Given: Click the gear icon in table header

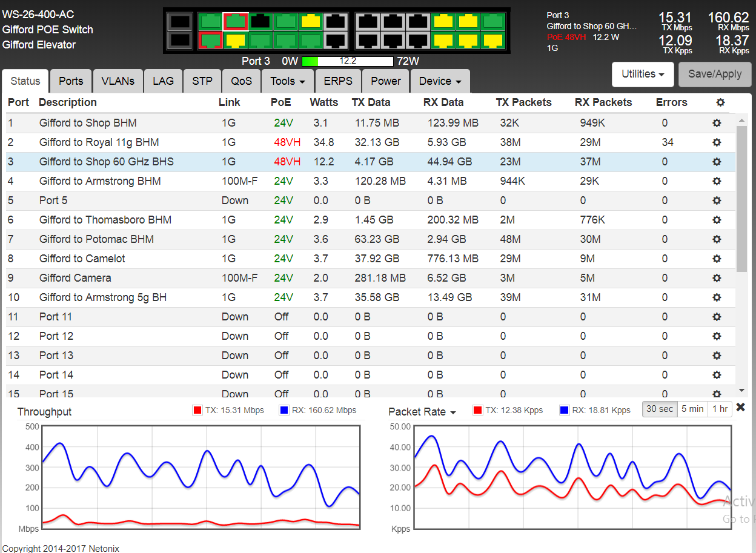Looking at the screenshot, I should (720, 102).
